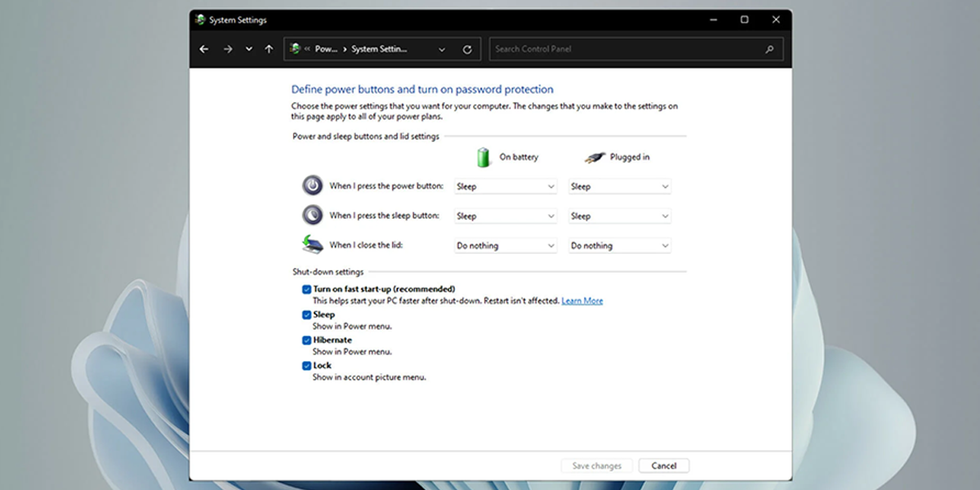Viewport: 980px width, 490px height.
Task: Click the address bar power options icon
Action: [x=295, y=49]
